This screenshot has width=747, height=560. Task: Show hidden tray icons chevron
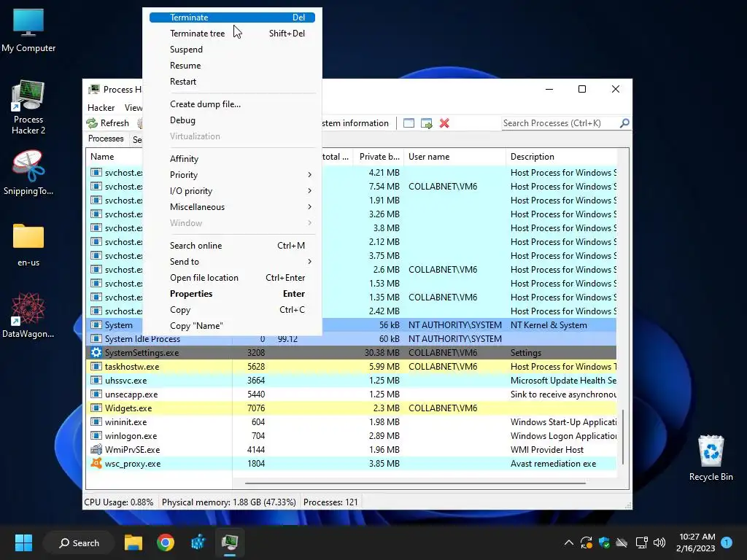coord(569,542)
